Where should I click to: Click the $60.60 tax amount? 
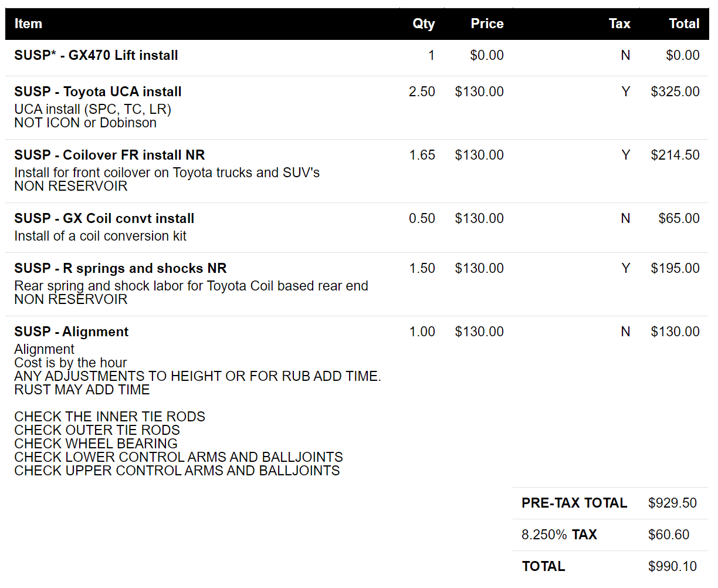coord(669,535)
